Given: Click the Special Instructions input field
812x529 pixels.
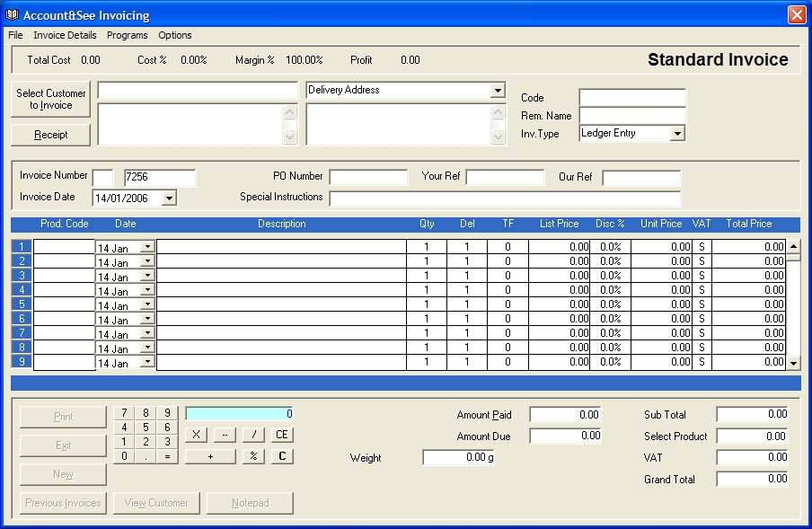Looking at the screenshot, I should tap(505, 198).
